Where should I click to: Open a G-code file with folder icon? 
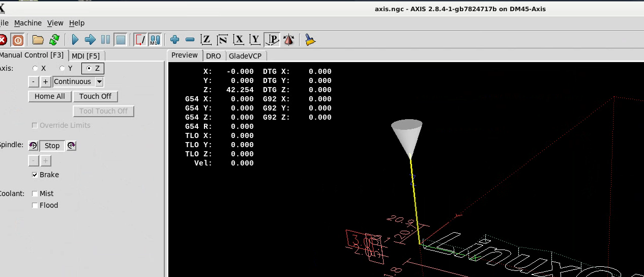tap(38, 40)
